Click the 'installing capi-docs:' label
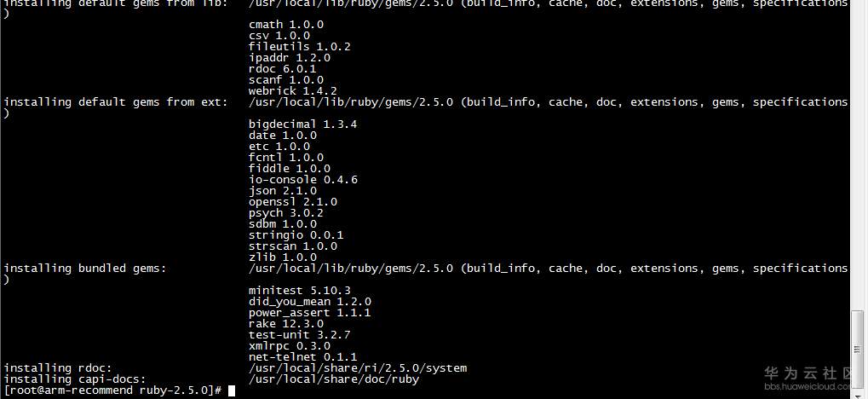This screenshot has height=399, width=868. point(75,379)
